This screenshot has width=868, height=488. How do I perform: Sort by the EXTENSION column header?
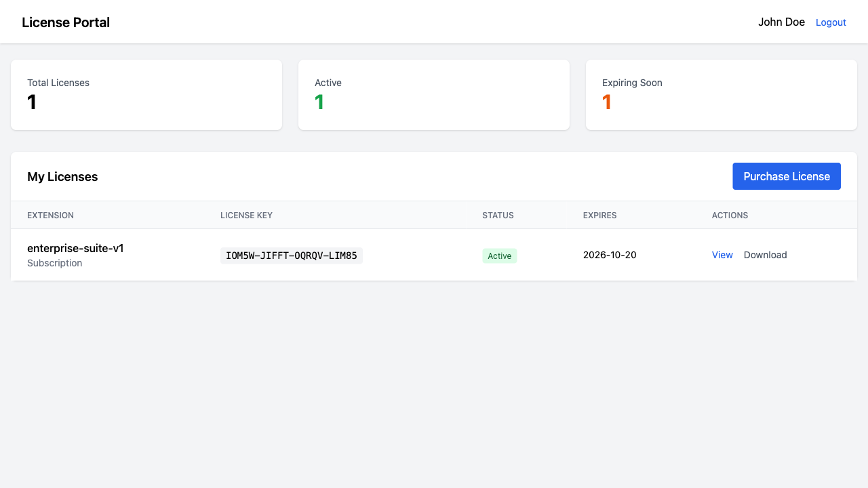[50, 215]
